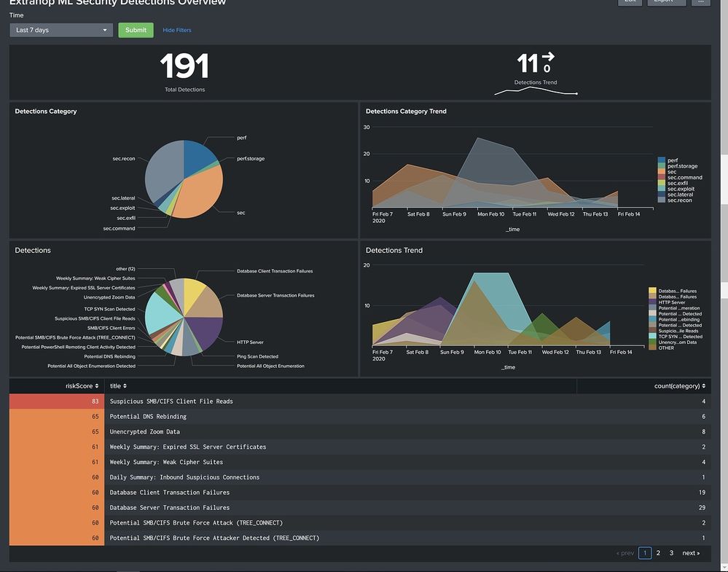This screenshot has height=572, width=728.
Task: Click the green Submit button
Action: tap(136, 30)
